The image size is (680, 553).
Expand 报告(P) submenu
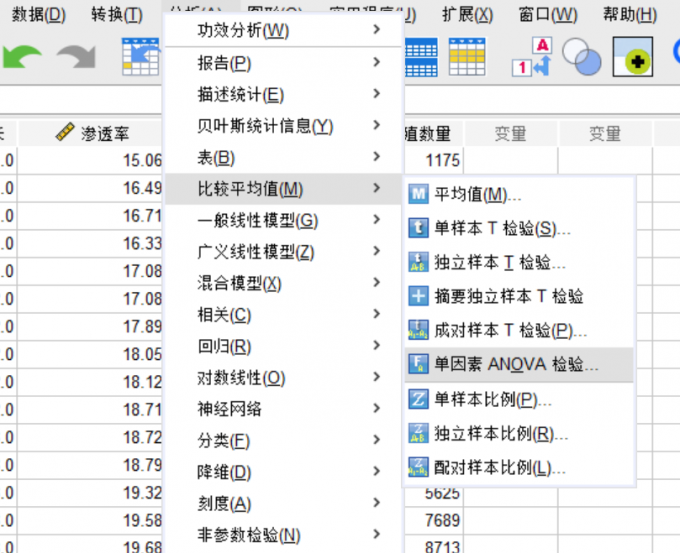283,63
